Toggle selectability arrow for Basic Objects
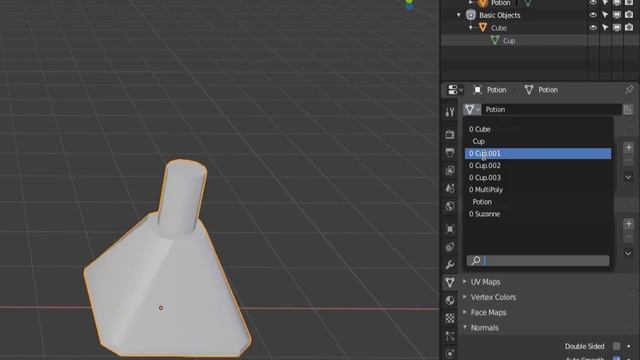 coord(605,15)
